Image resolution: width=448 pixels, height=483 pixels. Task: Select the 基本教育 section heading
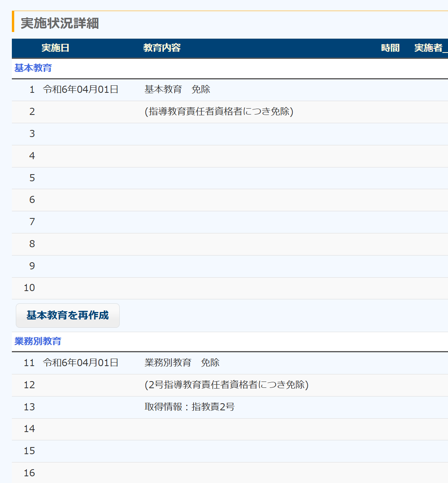tap(33, 68)
